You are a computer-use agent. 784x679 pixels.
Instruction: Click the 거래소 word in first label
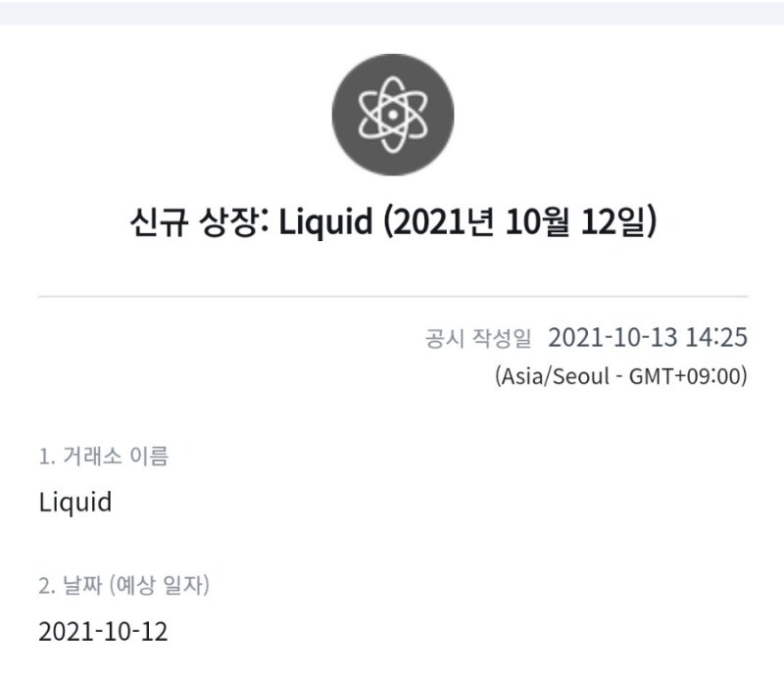coord(92,456)
